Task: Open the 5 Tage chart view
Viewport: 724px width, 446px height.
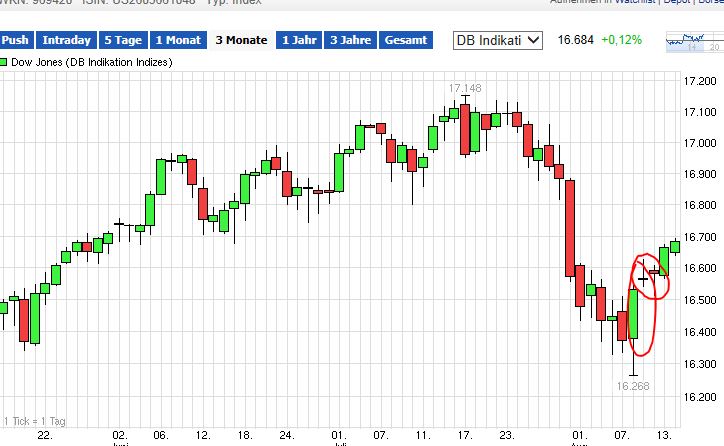Action: [123, 40]
